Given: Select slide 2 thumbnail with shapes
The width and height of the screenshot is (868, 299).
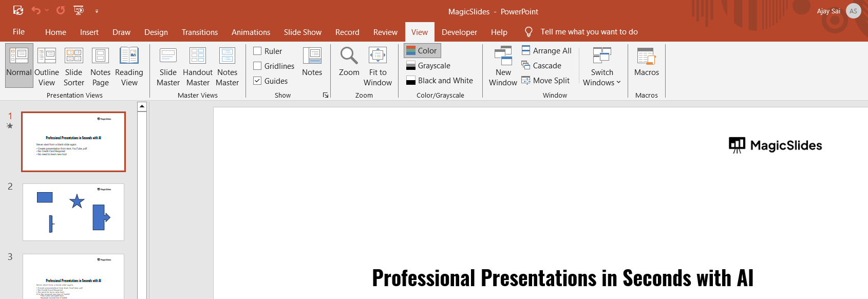Looking at the screenshot, I should tap(73, 212).
